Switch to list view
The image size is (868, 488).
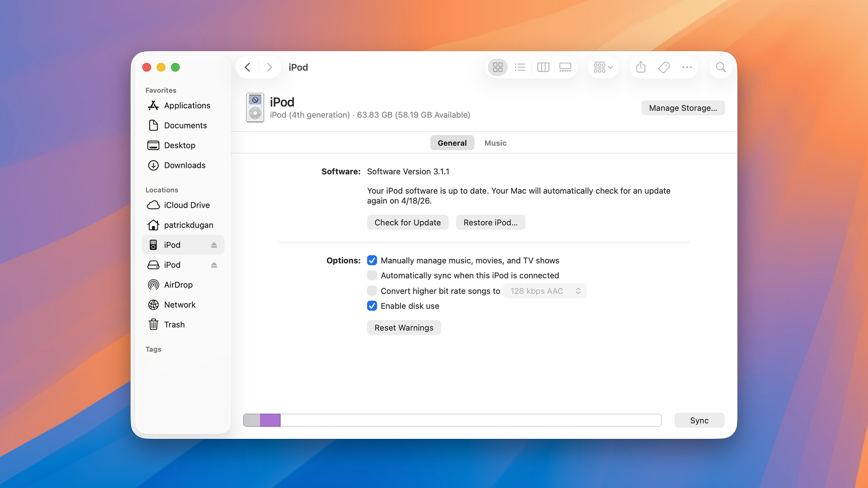tap(520, 67)
